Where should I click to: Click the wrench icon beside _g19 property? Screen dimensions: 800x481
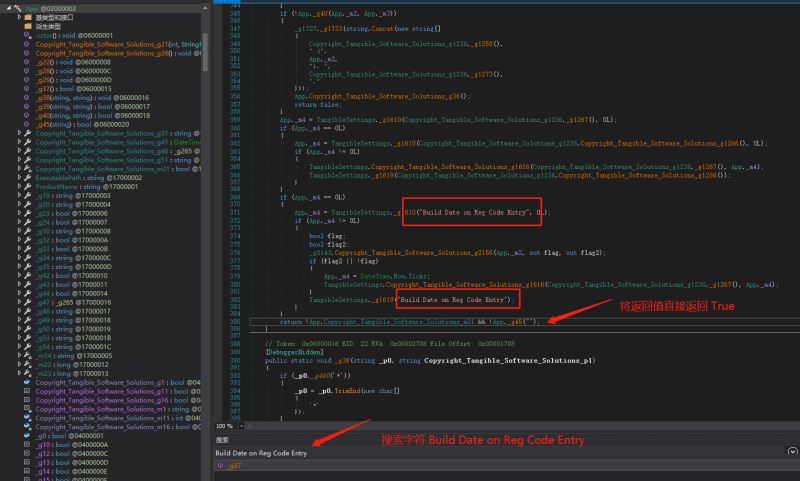[x=28, y=195]
